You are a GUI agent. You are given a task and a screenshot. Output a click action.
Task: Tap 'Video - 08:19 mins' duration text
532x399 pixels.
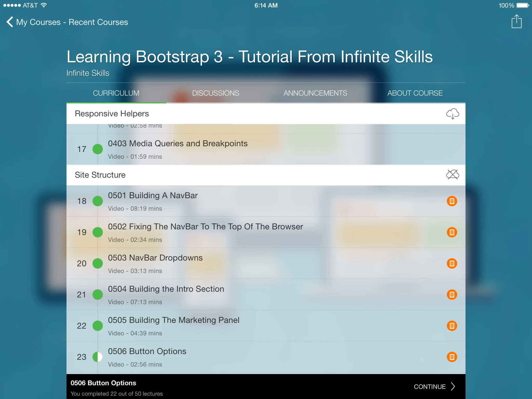tap(135, 209)
